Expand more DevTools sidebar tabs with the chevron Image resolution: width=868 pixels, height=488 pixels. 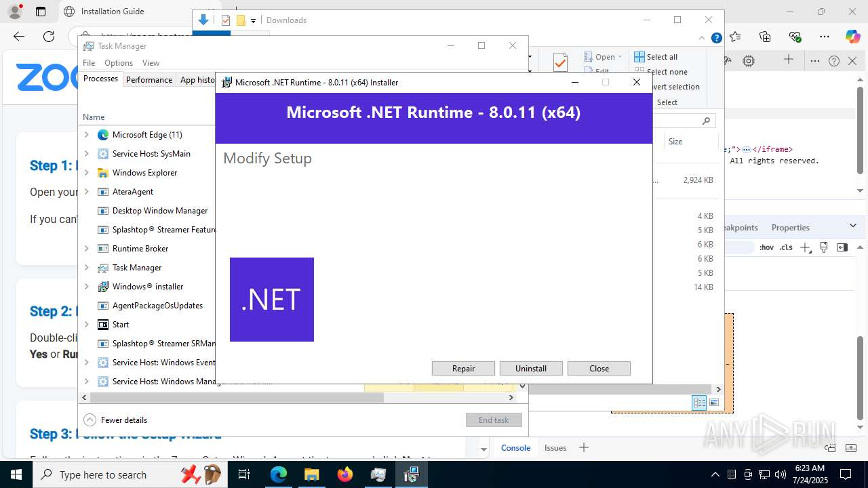tap(853, 226)
